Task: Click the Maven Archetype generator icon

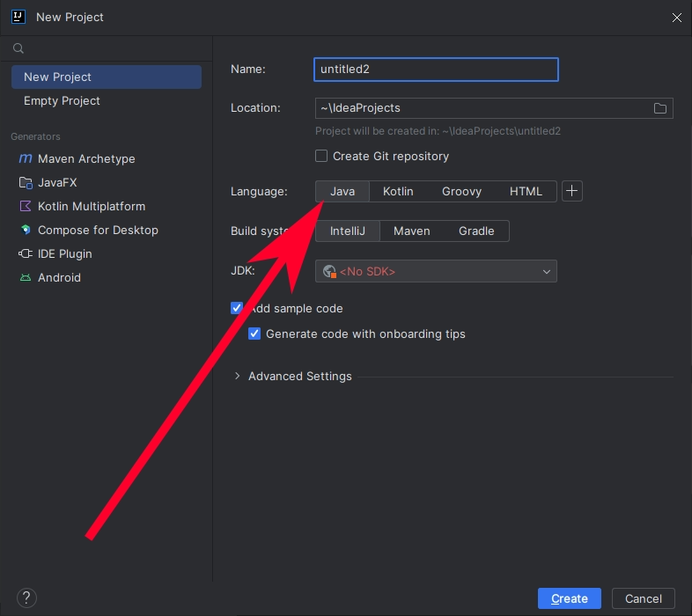Action: pyautogui.click(x=25, y=159)
